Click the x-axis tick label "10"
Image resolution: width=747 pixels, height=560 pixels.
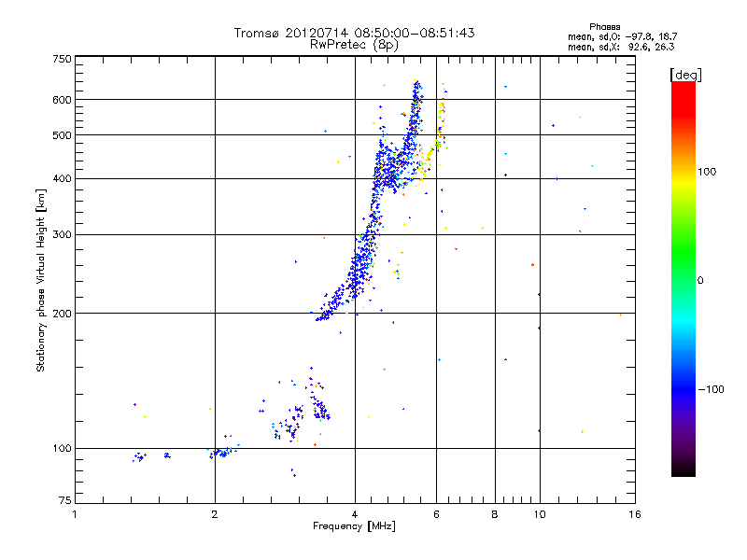(540, 514)
